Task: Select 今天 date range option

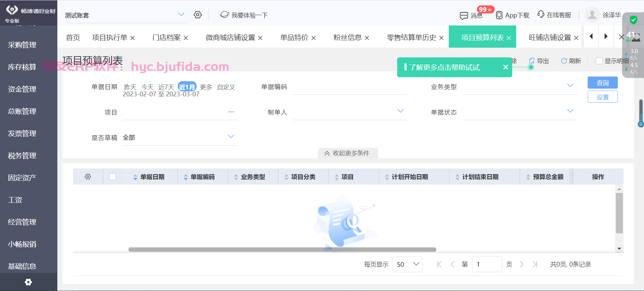Action: click(x=147, y=87)
